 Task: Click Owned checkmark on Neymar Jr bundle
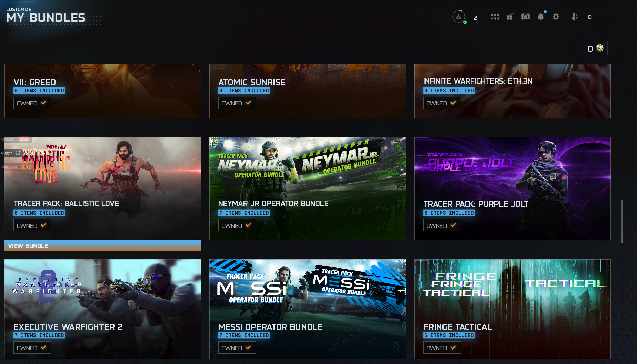(x=237, y=225)
